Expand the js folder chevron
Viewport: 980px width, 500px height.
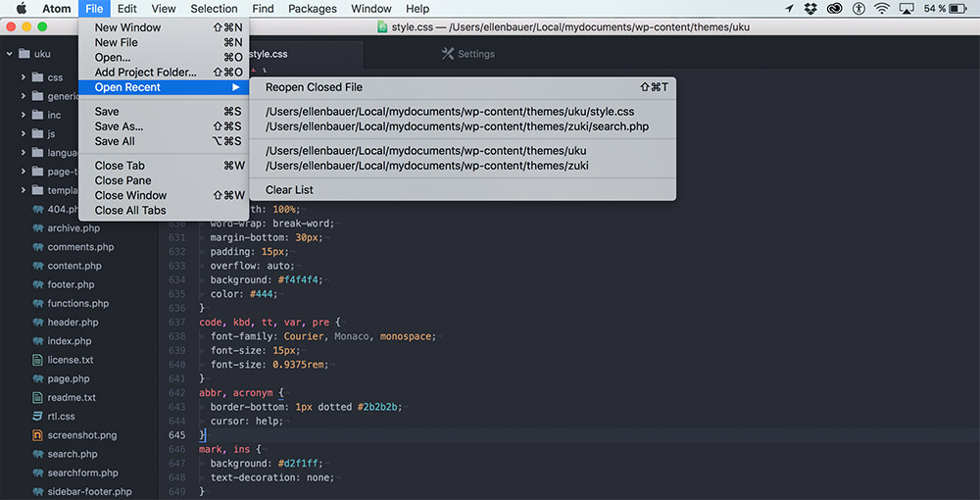(24, 133)
